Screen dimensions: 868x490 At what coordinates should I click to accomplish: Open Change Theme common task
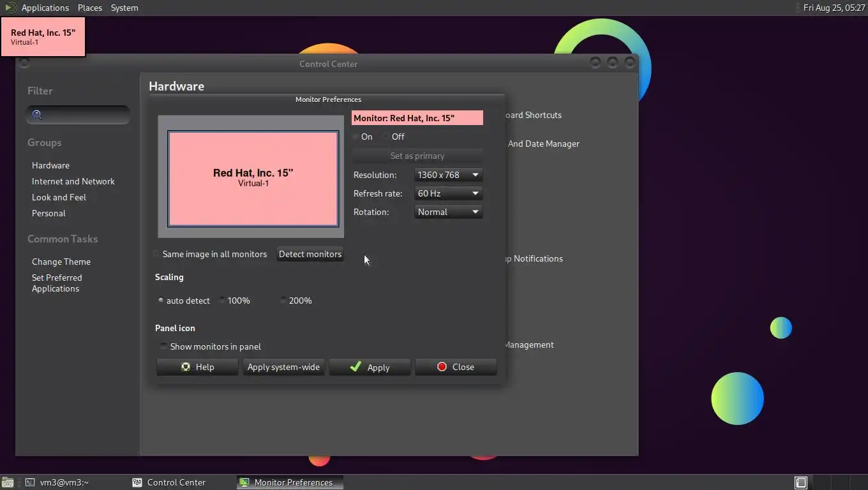pyautogui.click(x=61, y=262)
